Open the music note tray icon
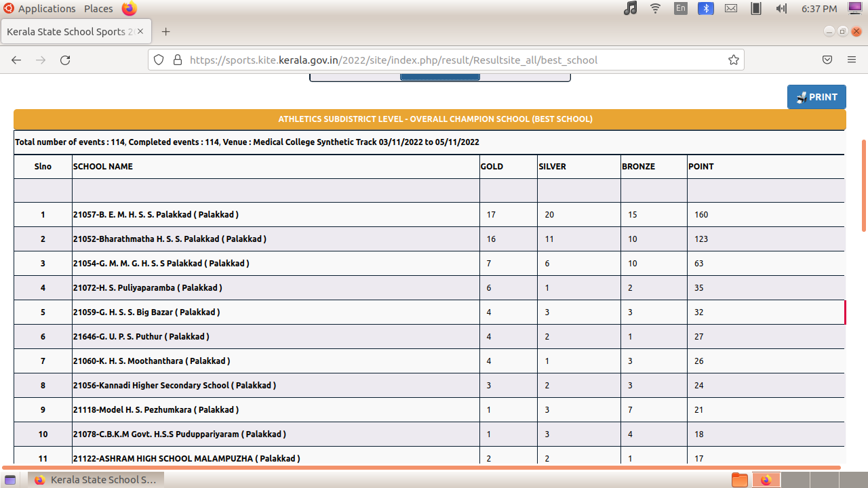The image size is (868, 488). click(x=630, y=9)
